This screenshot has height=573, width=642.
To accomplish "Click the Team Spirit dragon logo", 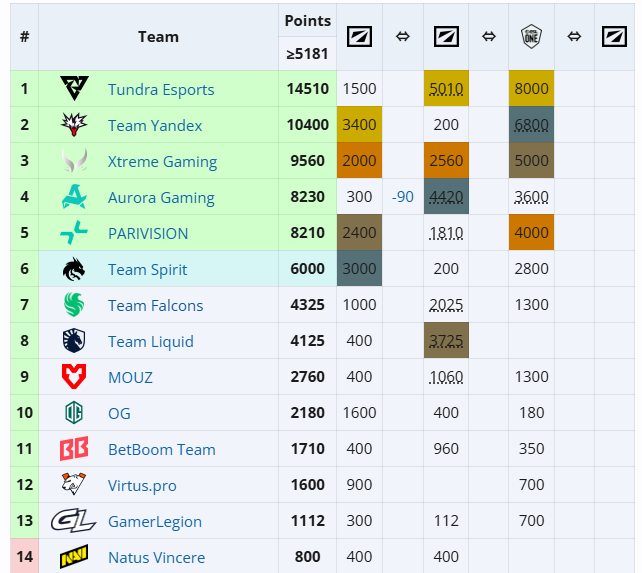I will click(74, 269).
